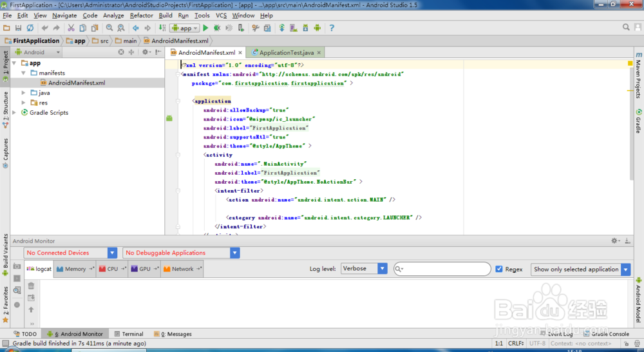Image resolution: width=644 pixels, height=352 pixels.
Task: Click the screen capture camera icon
Action: [17, 266]
